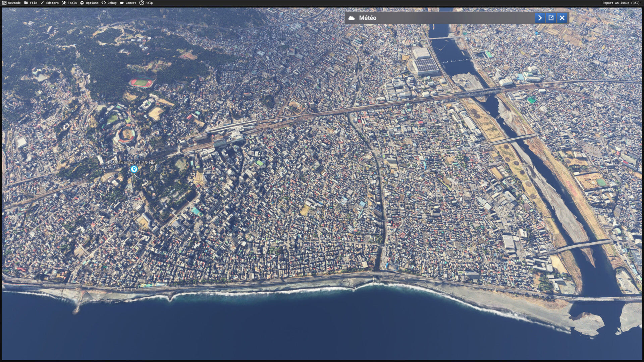Viewport: 644px width, 362px height.
Task: Click the code brackets Debug icon
Action: [x=104, y=3]
